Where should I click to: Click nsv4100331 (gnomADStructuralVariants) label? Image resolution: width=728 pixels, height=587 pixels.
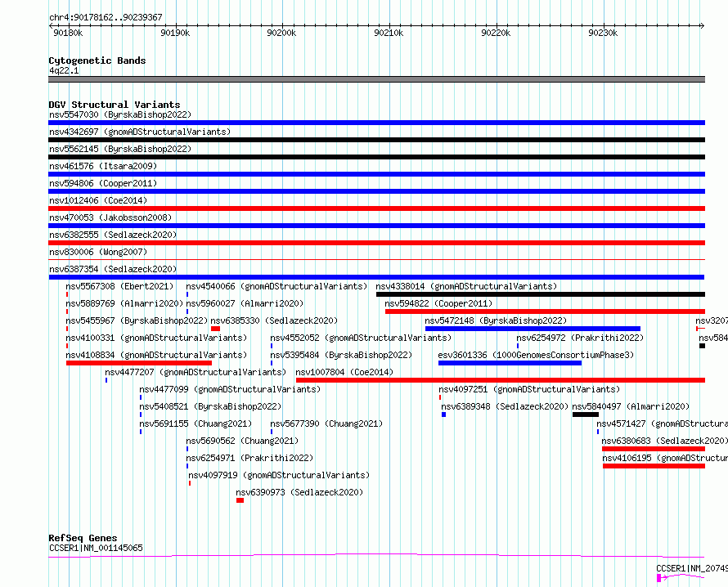pos(156,338)
